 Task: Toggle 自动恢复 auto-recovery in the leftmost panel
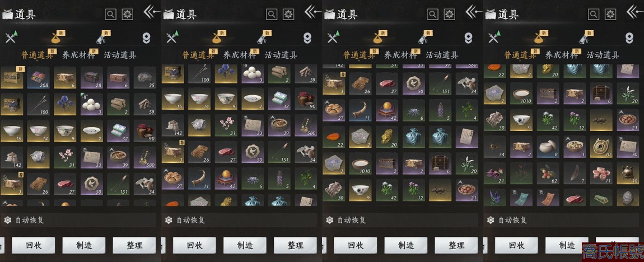click(x=24, y=220)
